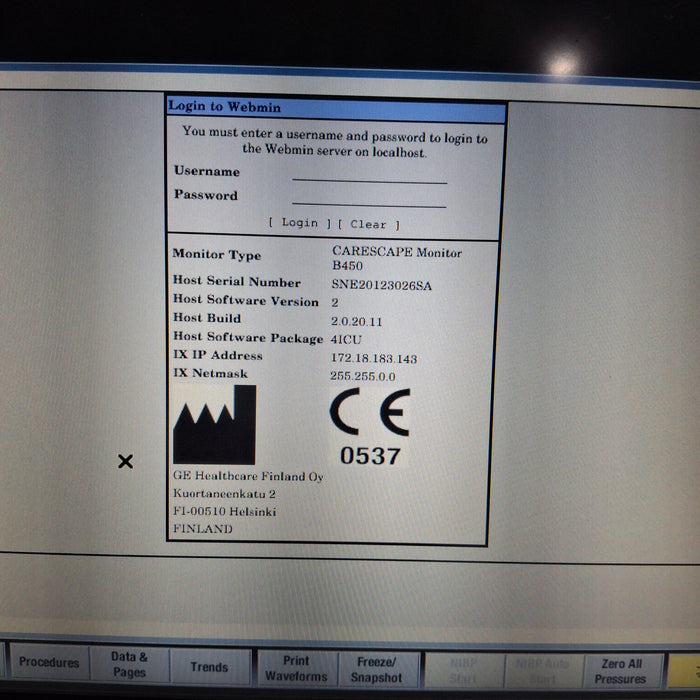Tap the greyed NIBP Auto Start key
The image size is (700, 700).
tap(542, 671)
